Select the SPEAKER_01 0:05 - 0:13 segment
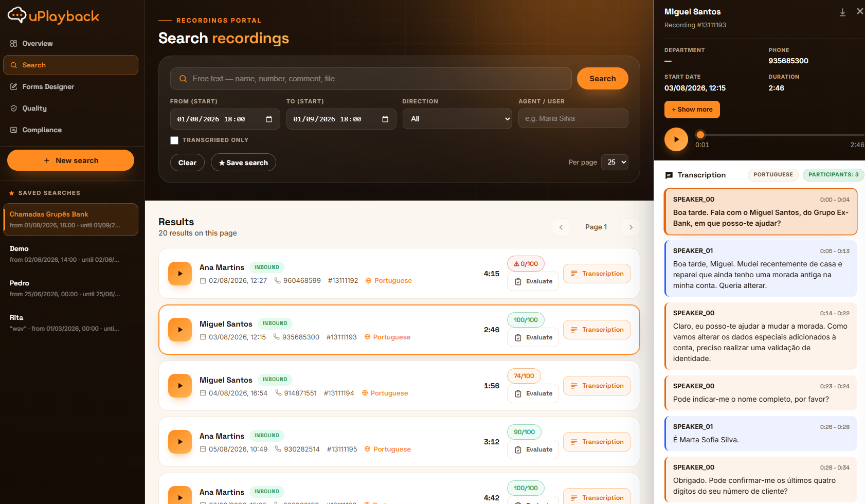865x504 pixels. 761,268
